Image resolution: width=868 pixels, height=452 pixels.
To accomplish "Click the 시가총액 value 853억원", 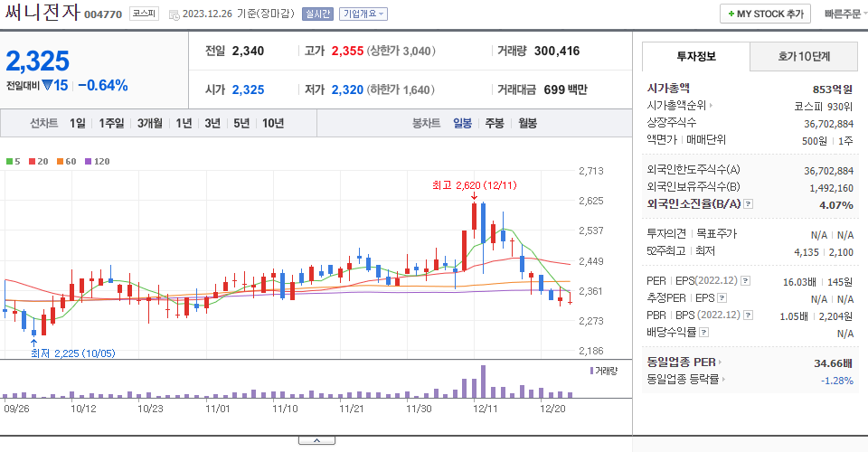I will [833, 89].
